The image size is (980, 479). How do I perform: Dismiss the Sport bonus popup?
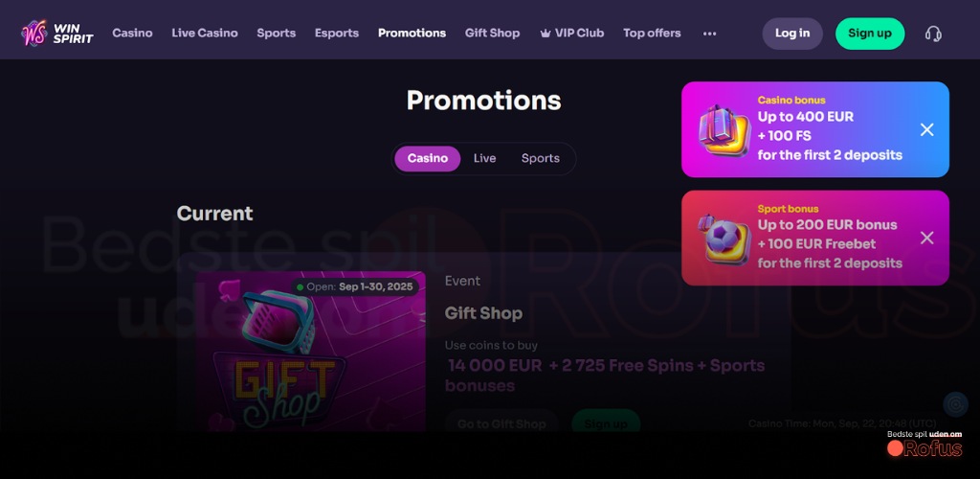coord(926,238)
